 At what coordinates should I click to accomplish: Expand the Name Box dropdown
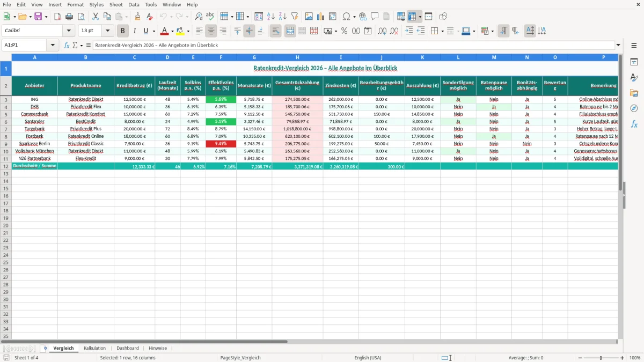53,45
